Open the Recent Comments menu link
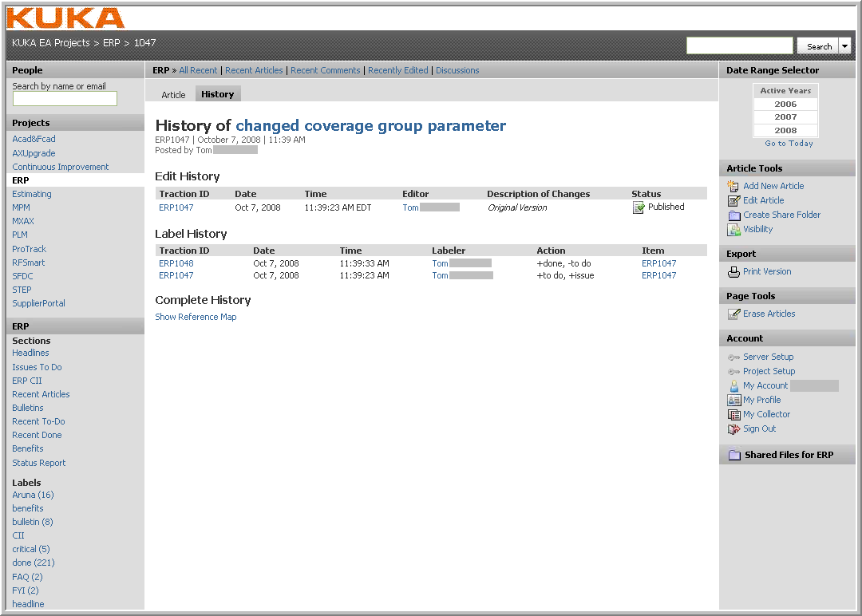862x616 pixels. (x=325, y=70)
